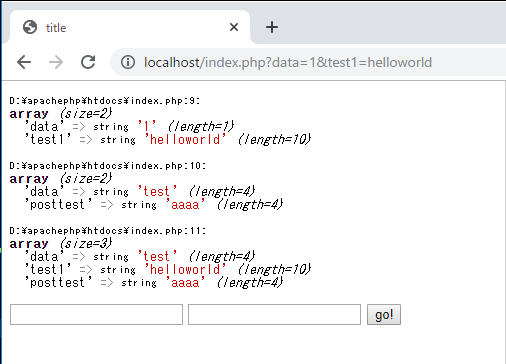Image resolution: width=506 pixels, height=364 pixels.
Task: Click 'D:¥apachephp¥htdocs¥index.php:9:' text
Action: [105, 101]
